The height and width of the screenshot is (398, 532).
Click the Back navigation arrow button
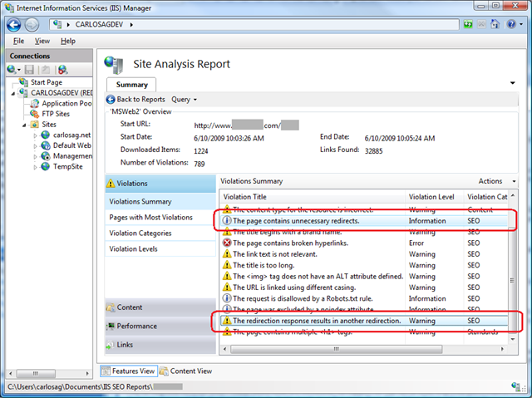pyautogui.click(x=14, y=25)
